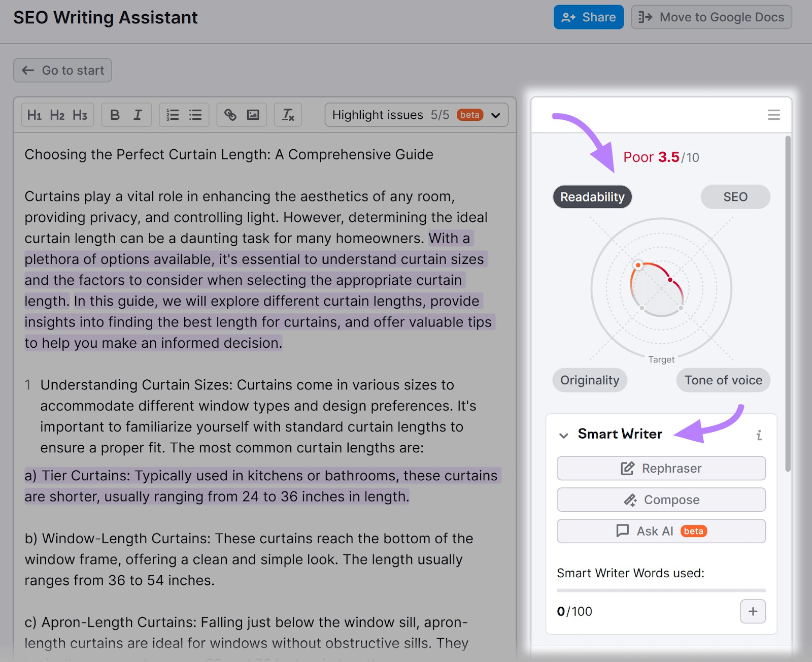
Task: Open the side panel hamburger menu
Action: 773,115
